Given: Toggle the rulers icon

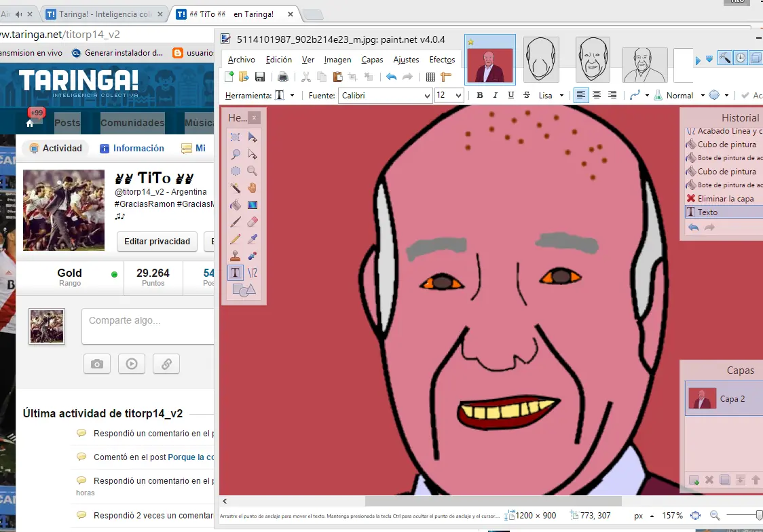Looking at the screenshot, I should [446, 77].
